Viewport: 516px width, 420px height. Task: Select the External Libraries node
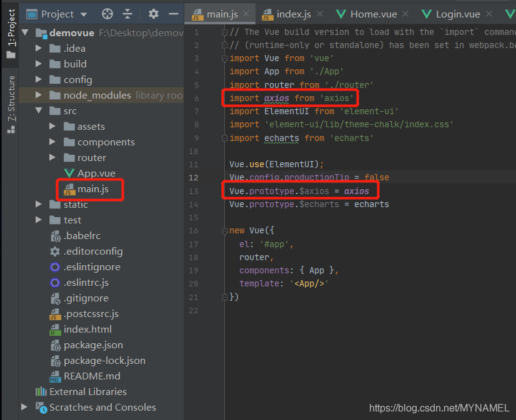88,392
